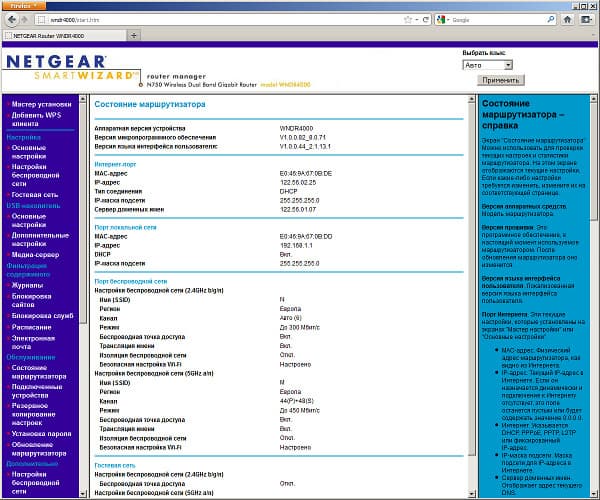Click the reload page icon
This screenshot has width=600, height=500.
click(x=426, y=20)
